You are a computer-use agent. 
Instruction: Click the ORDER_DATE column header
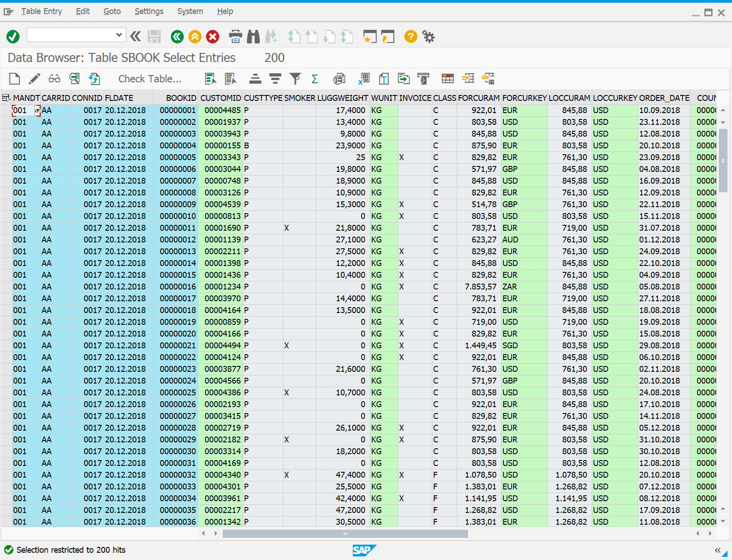664,98
